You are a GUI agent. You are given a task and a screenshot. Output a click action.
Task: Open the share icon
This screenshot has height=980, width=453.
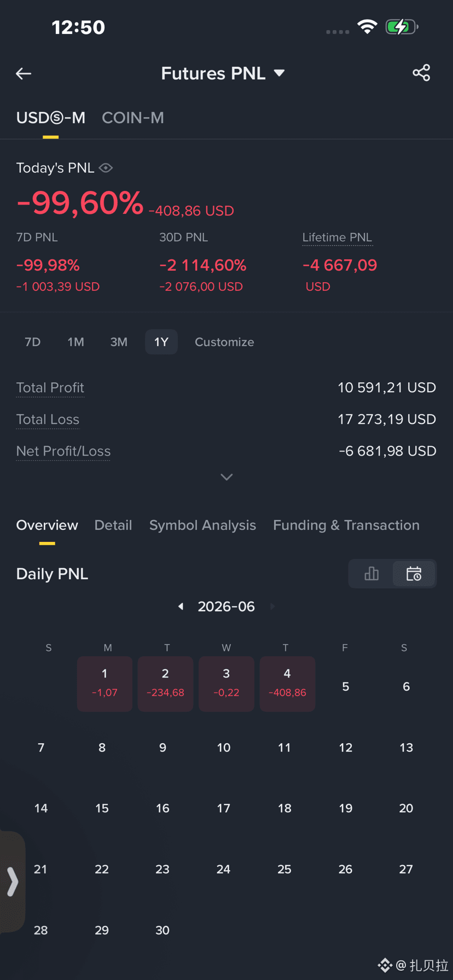(421, 73)
